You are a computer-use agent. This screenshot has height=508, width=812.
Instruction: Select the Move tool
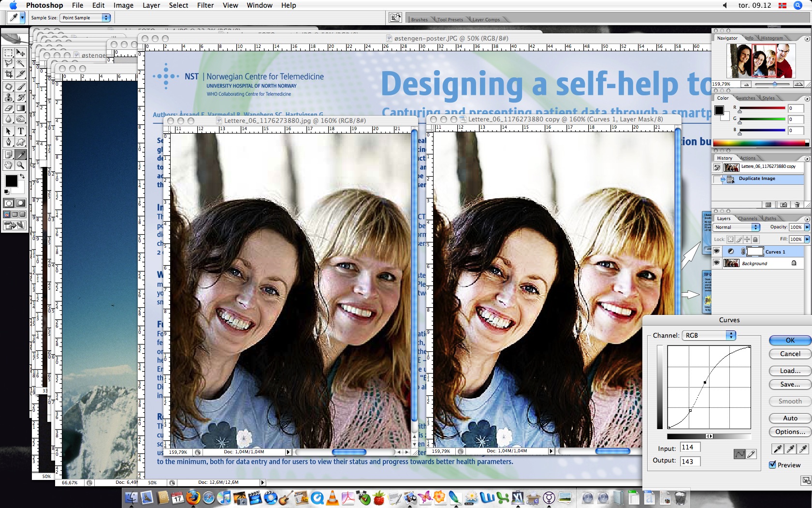coord(21,53)
